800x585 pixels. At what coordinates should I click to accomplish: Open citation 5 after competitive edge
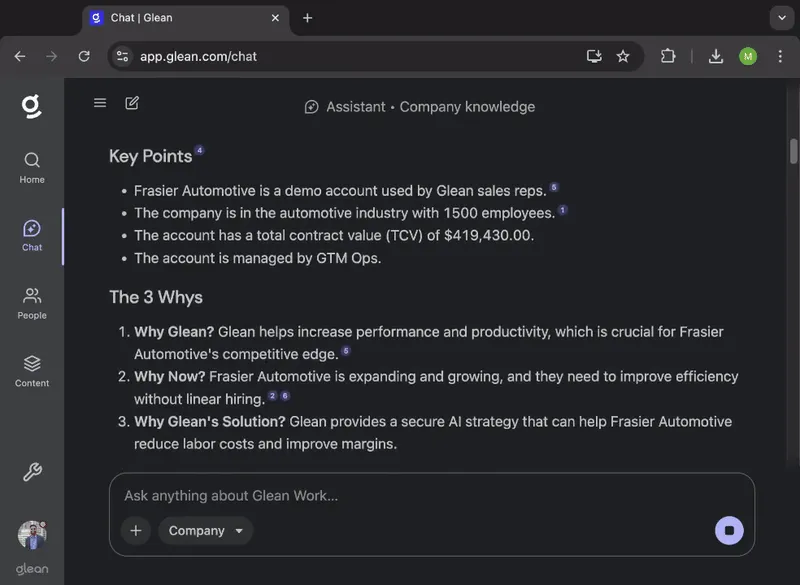(346, 351)
